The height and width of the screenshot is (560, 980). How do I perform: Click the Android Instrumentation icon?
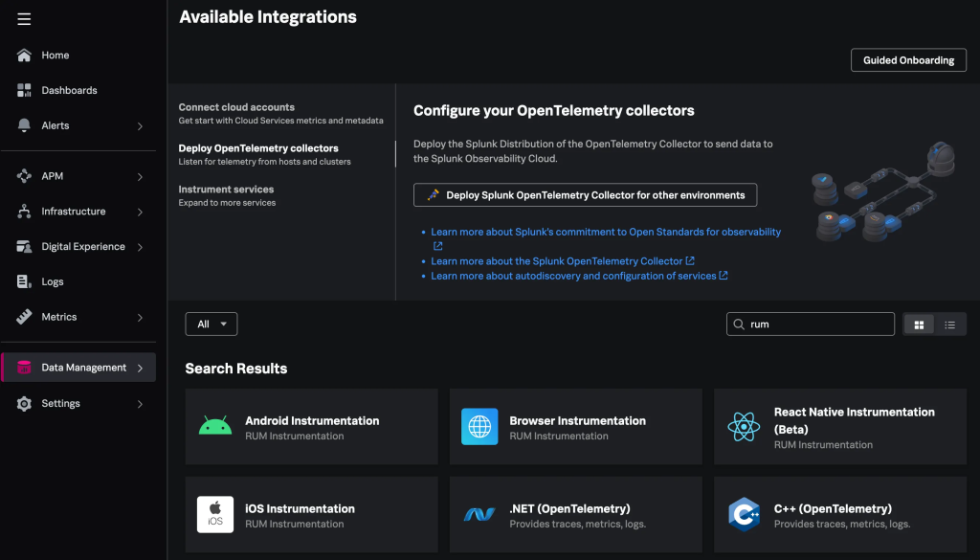pyautogui.click(x=215, y=427)
